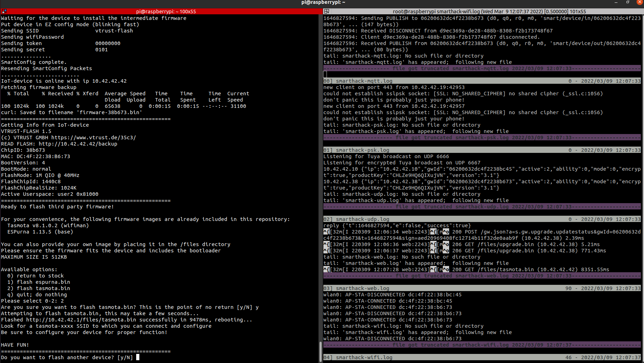Select the bottom smarthack-wifi.log status bar

click(x=482, y=357)
